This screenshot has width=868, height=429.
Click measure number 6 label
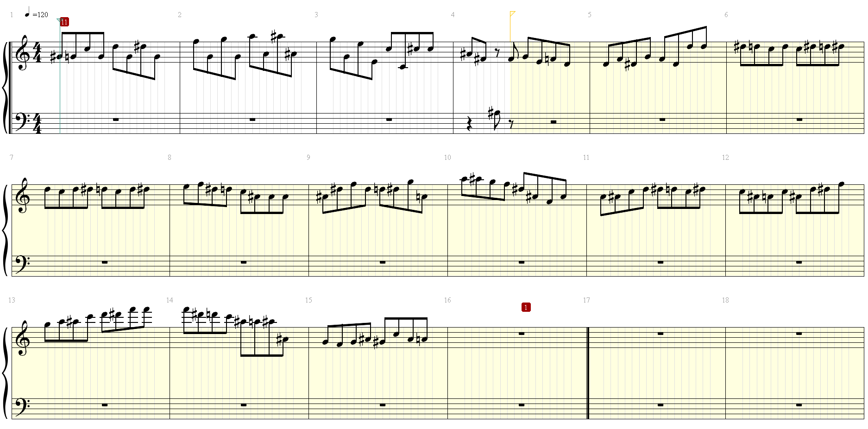click(x=726, y=15)
